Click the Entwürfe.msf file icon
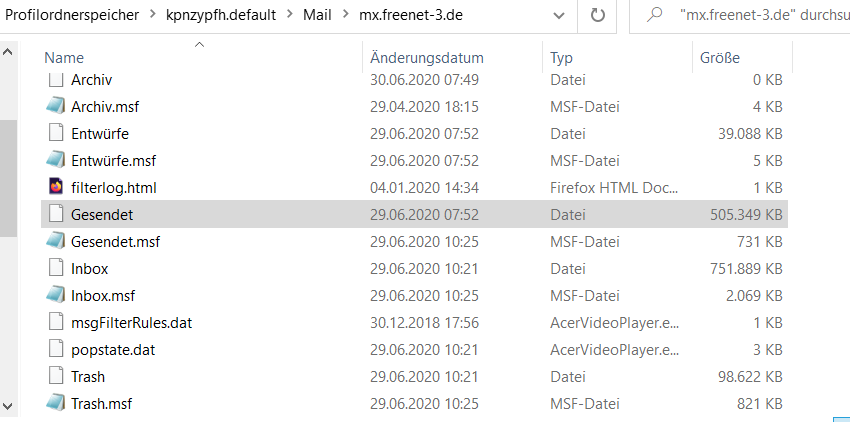The image size is (850, 422). [55, 160]
